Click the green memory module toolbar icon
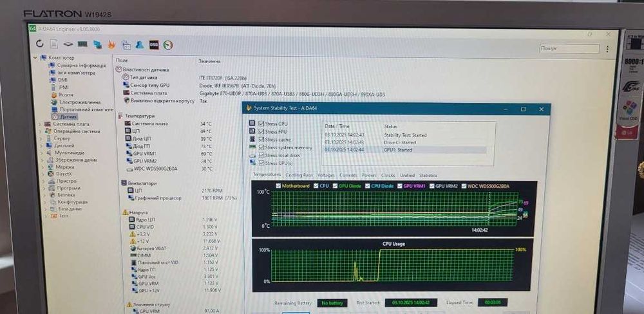The width and height of the screenshot is (644, 314). click(x=82, y=44)
